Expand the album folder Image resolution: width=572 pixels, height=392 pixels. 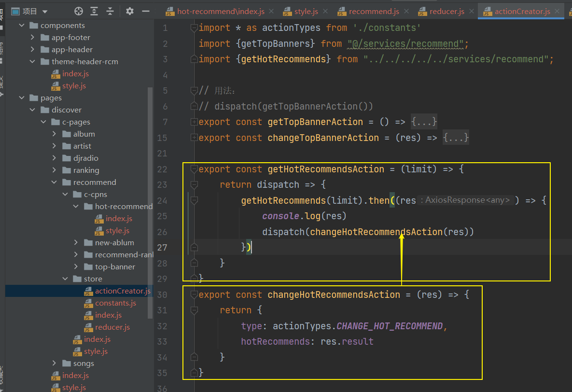tap(54, 134)
